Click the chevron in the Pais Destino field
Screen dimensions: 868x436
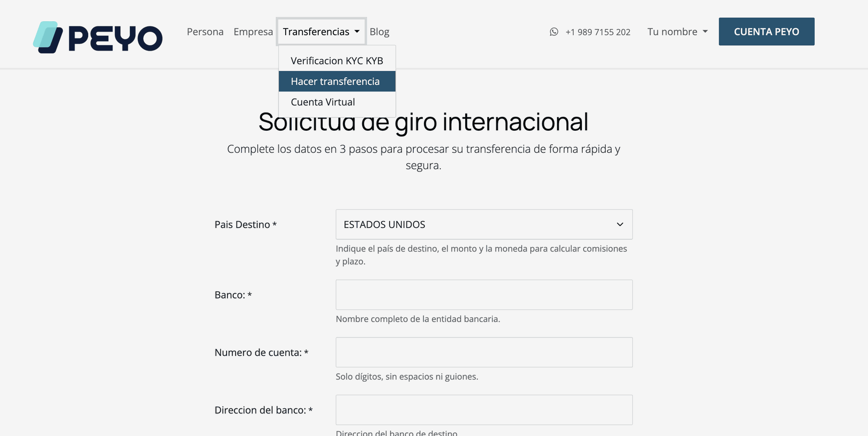click(620, 224)
